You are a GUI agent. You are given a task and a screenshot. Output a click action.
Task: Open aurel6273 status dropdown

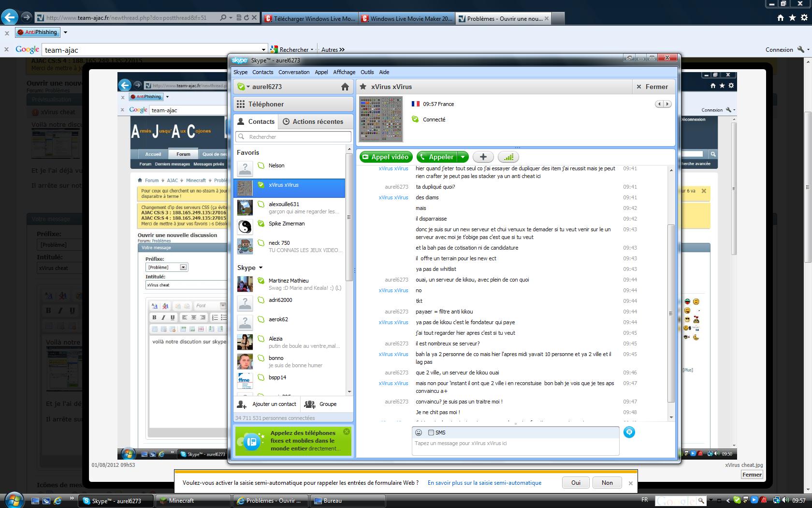pyautogui.click(x=243, y=87)
